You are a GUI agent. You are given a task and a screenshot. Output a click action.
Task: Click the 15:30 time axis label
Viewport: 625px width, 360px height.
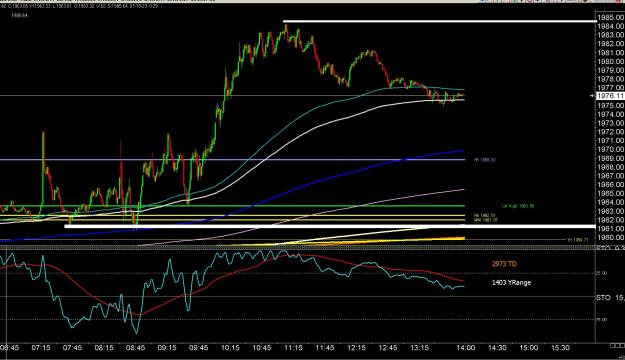pos(560,348)
